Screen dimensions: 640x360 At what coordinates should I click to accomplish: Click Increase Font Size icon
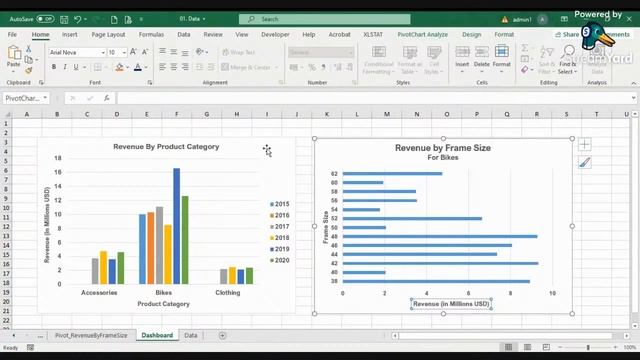[133, 52]
